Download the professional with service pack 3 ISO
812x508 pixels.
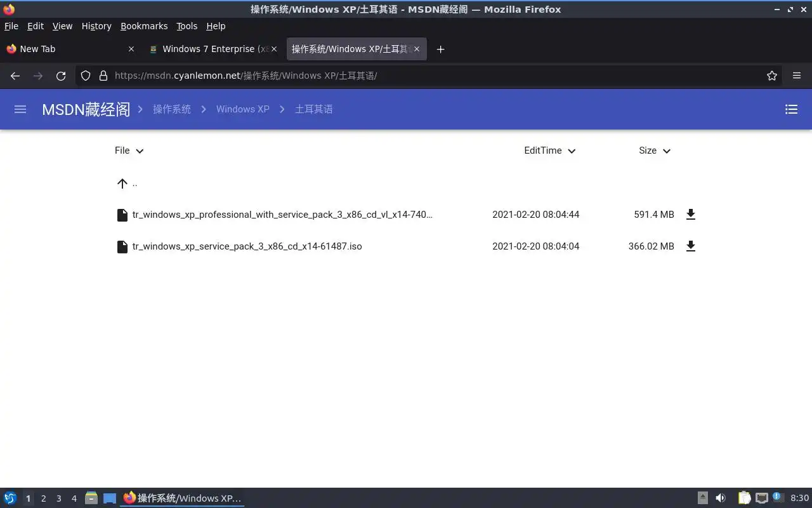[691, 215]
